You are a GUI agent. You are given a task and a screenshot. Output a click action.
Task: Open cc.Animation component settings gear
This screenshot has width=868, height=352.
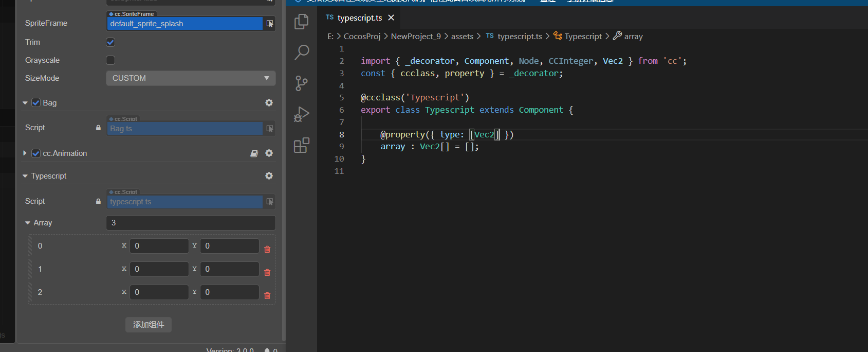pos(269,153)
